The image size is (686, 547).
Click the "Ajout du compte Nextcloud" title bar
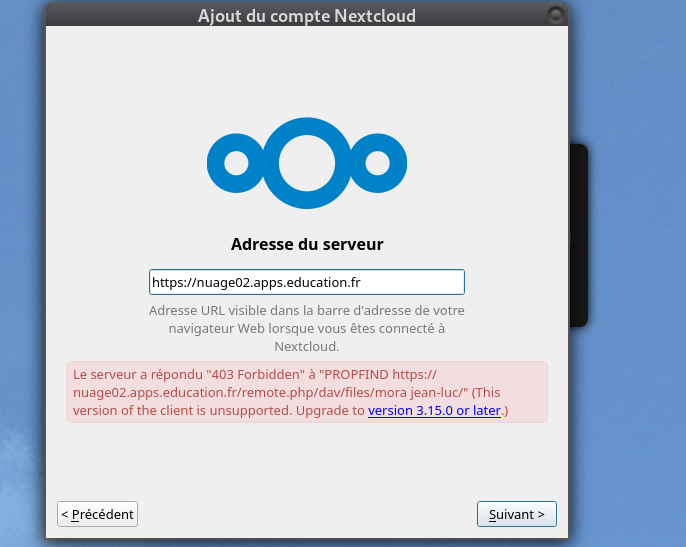point(306,15)
